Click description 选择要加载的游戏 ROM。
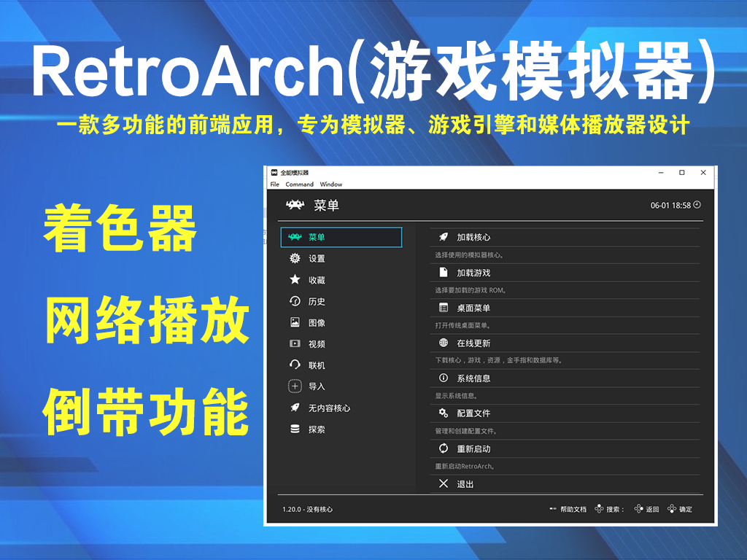This screenshot has width=747, height=560. 471,290
